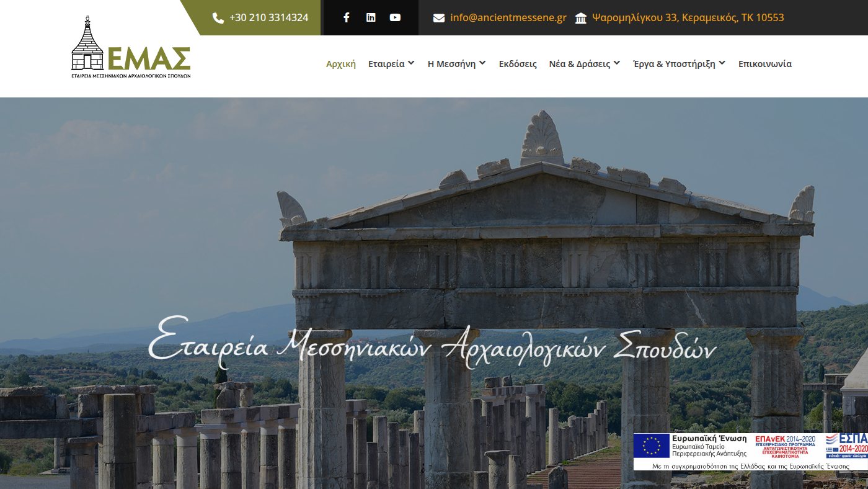Expand chevron beside Νέα & Δράσεις

click(x=617, y=63)
